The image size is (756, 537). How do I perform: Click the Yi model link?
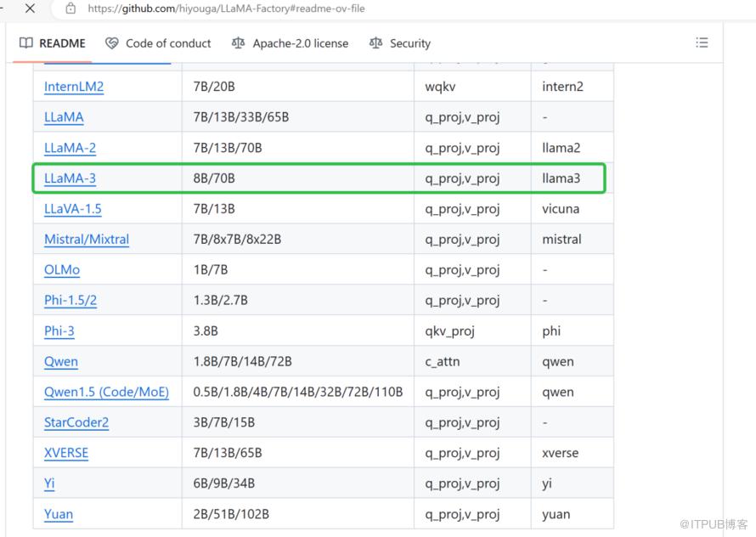pyautogui.click(x=49, y=484)
